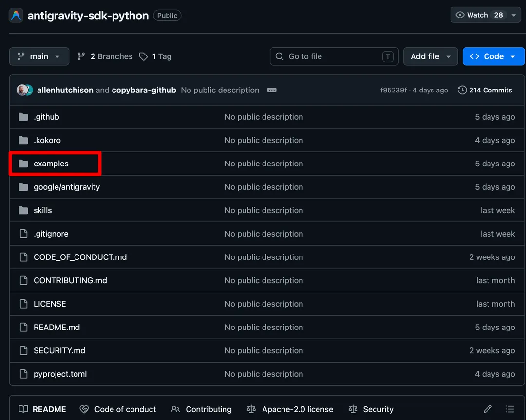Open the README outline list icon
This screenshot has height=420, width=526.
click(x=510, y=409)
